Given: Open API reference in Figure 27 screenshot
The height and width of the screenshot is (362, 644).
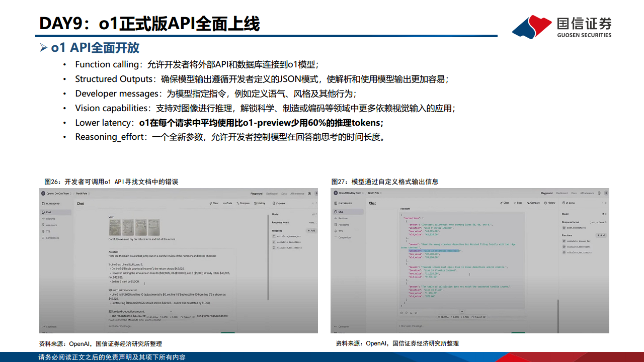Looking at the screenshot, I should pos(587,193).
